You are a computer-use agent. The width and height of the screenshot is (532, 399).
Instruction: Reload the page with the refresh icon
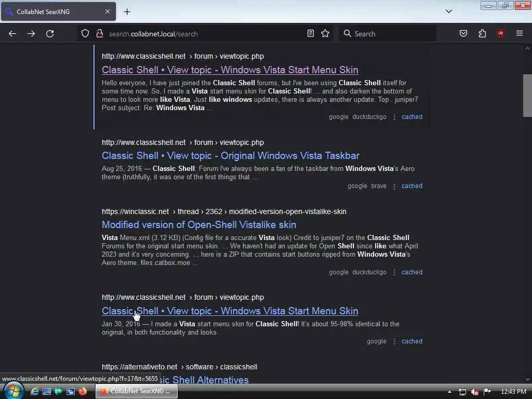point(50,34)
